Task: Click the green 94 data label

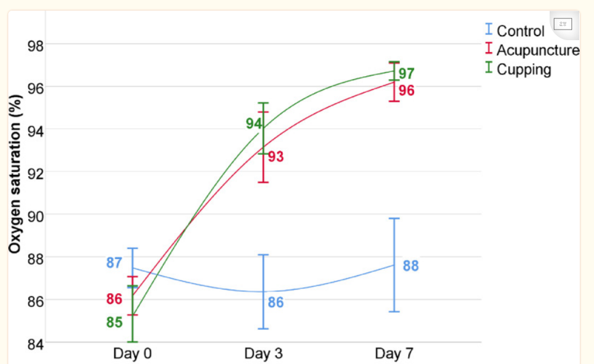Action: click(254, 123)
